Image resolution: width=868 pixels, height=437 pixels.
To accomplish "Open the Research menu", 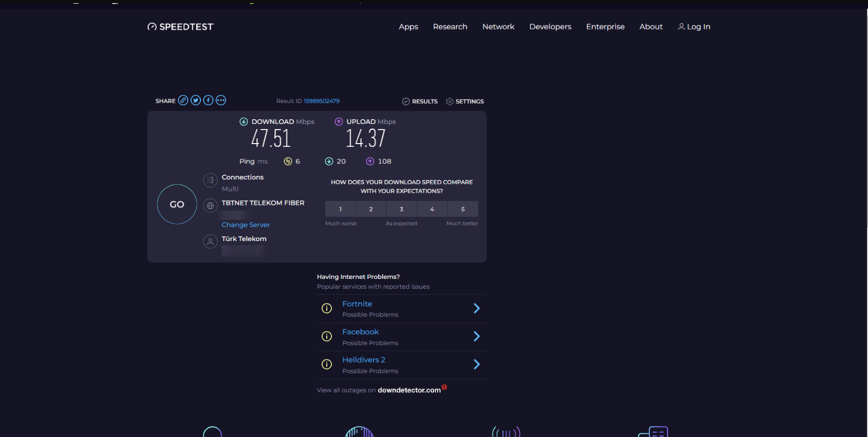I will pos(450,27).
